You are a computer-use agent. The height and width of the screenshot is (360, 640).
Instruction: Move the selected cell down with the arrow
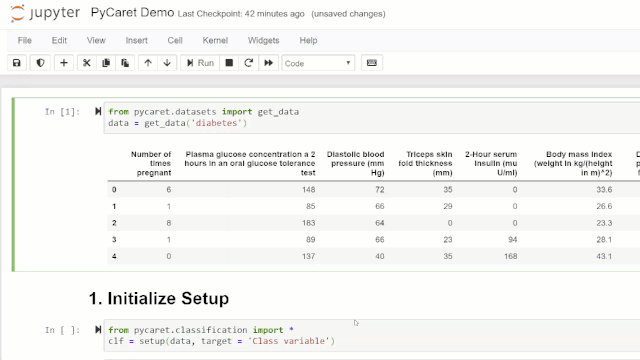click(x=167, y=63)
